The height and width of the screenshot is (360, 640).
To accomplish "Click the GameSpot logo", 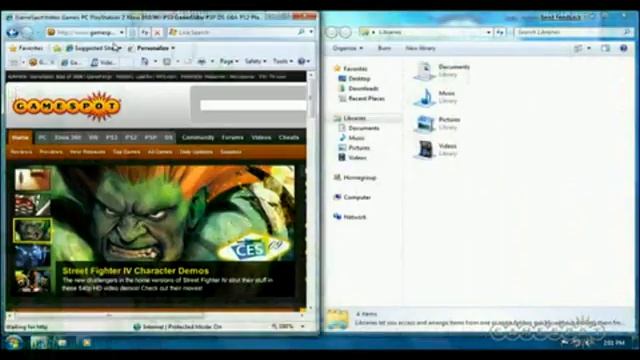I will [67, 106].
